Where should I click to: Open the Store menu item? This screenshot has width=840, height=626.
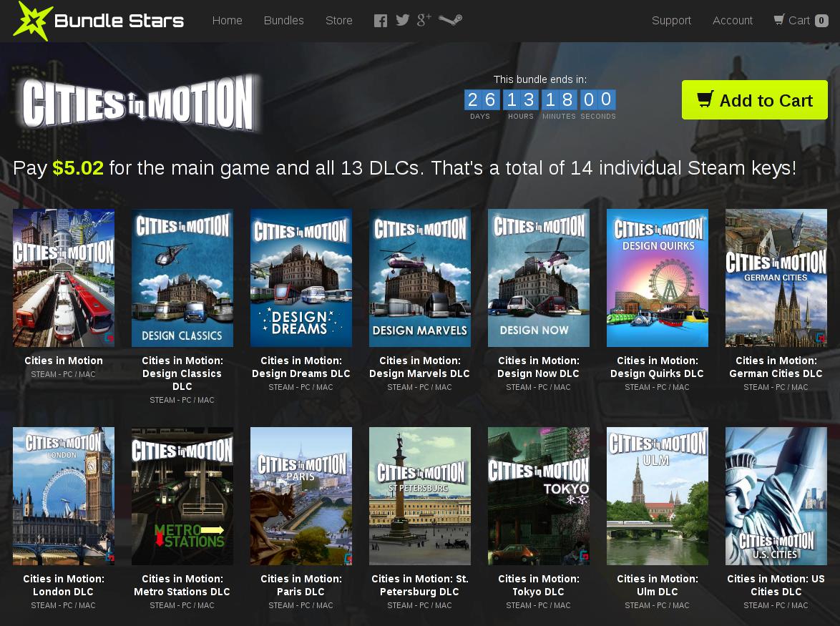point(339,20)
